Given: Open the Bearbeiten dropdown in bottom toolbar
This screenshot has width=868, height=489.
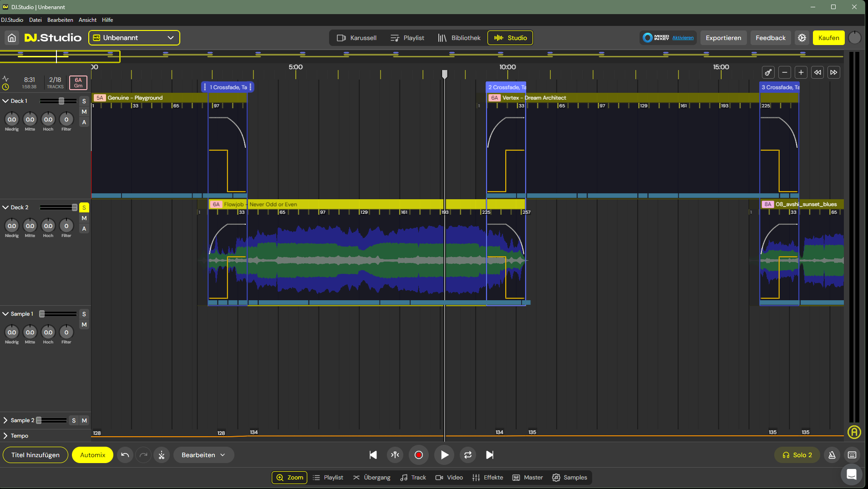Looking at the screenshot, I should click(203, 455).
